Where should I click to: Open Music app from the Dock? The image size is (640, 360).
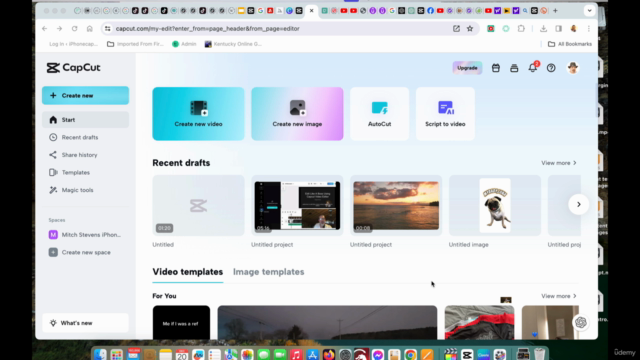pos(296,354)
